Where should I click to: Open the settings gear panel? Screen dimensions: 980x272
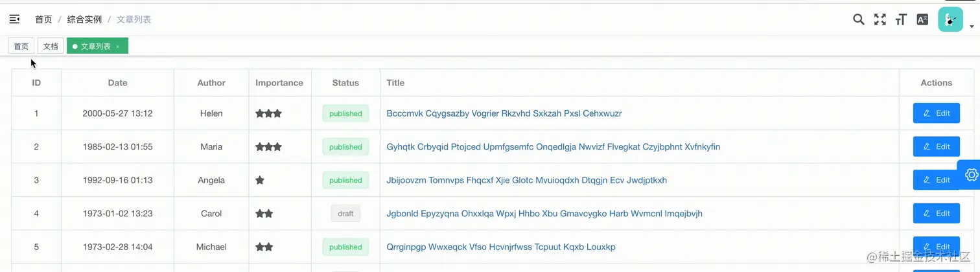point(971,175)
